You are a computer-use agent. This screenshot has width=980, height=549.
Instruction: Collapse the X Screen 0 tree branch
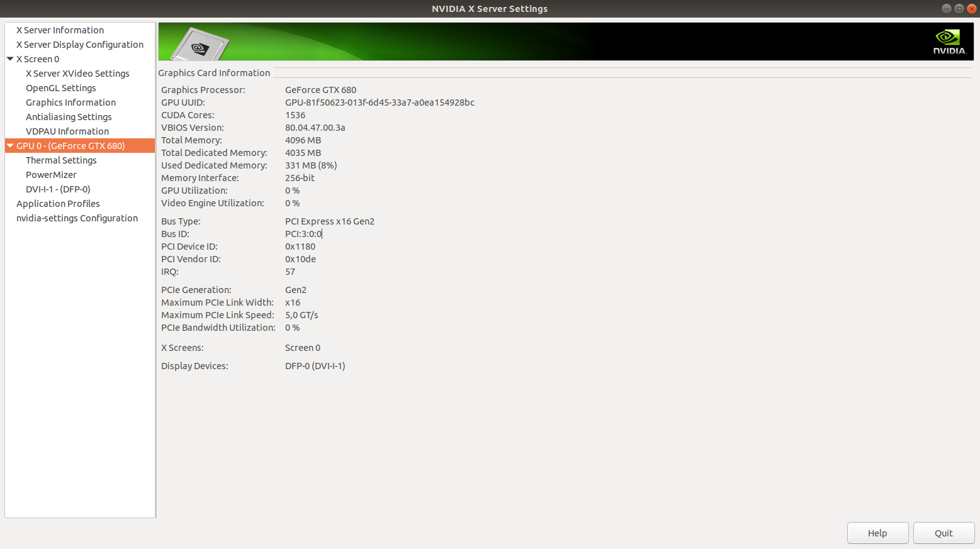click(9, 58)
